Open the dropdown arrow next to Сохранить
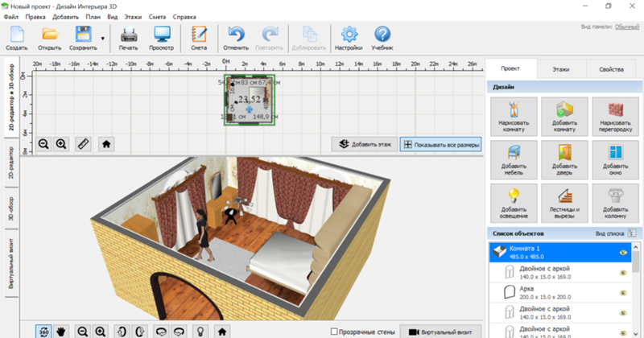The image size is (644, 338). (x=103, y=38)
